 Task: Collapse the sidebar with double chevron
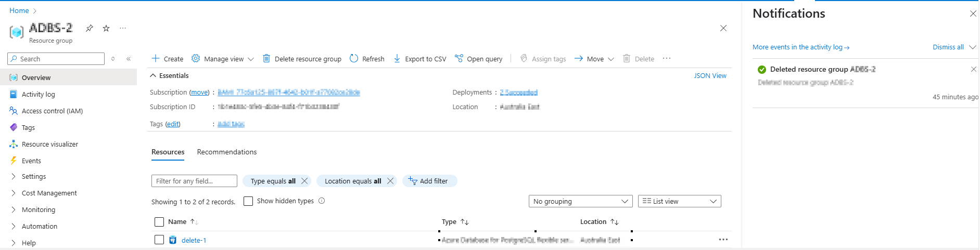[x=129, y=59]
